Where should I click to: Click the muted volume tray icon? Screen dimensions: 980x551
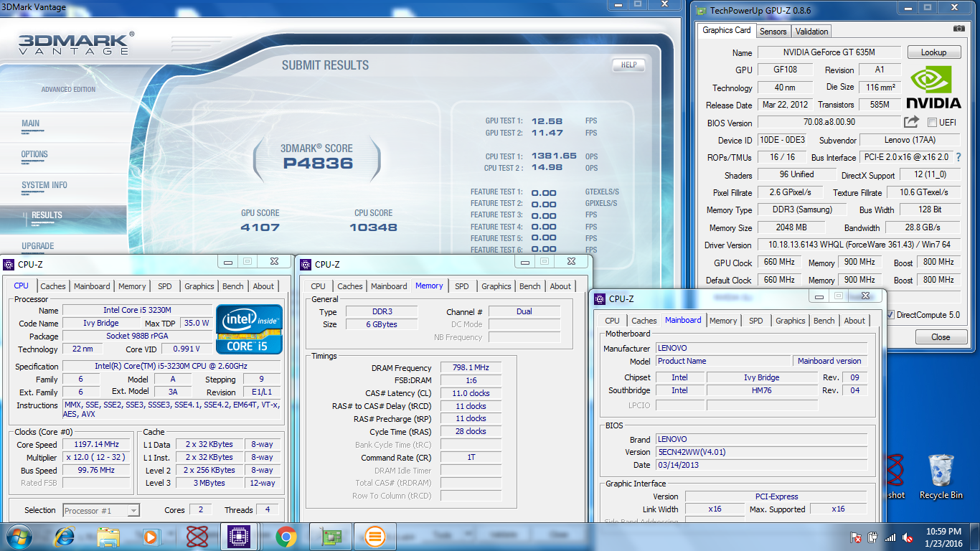(908, 537)
